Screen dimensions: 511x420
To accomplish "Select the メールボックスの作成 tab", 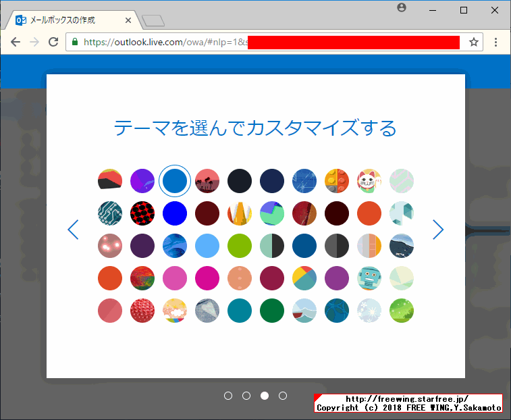I will click(x=74, y=20).
